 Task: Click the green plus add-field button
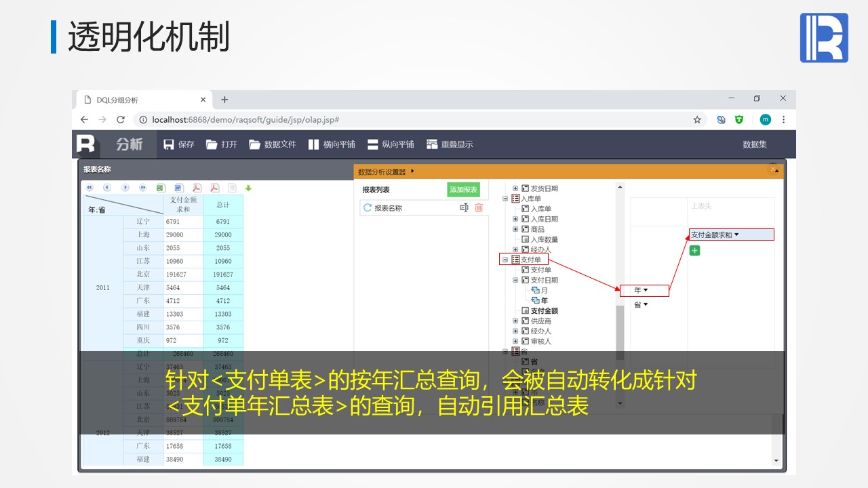(x=694, y=251)
